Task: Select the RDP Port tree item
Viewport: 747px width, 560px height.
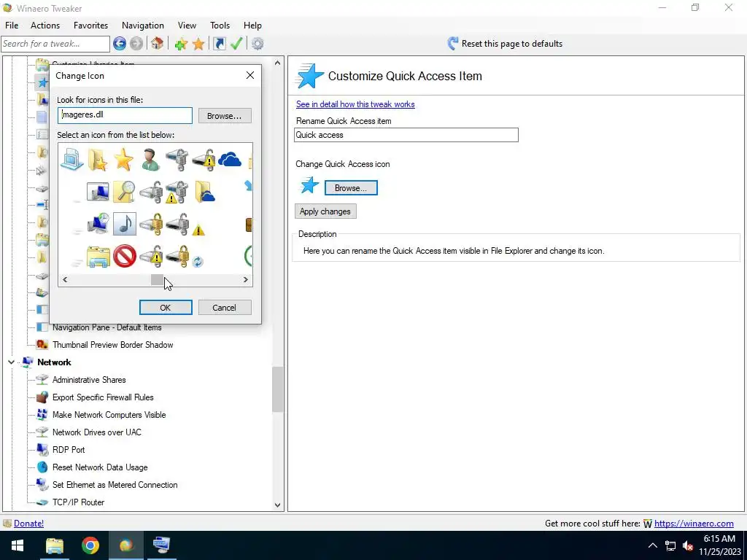Action: [68, 450]
